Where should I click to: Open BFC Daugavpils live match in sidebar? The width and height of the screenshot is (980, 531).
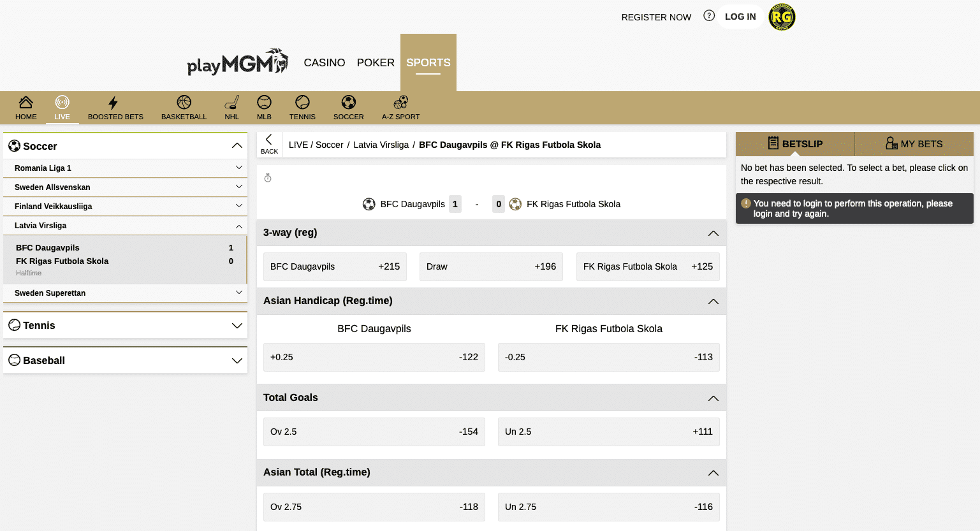point(125,259)
